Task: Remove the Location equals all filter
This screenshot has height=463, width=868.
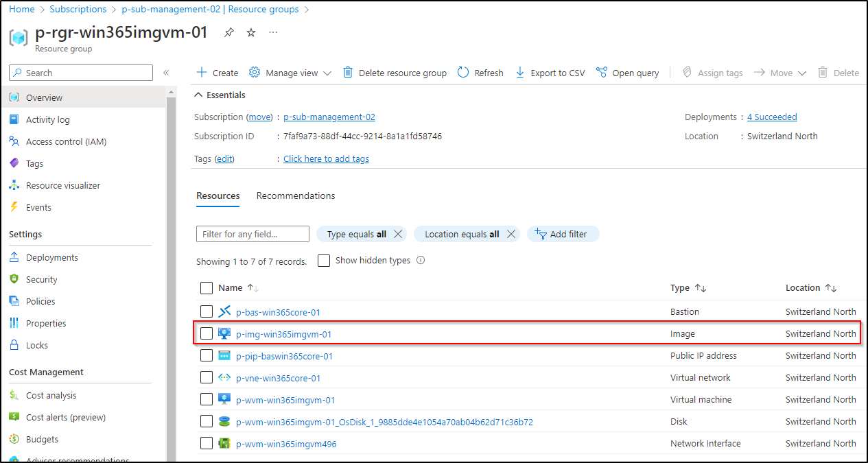Action: coord(511,234)
